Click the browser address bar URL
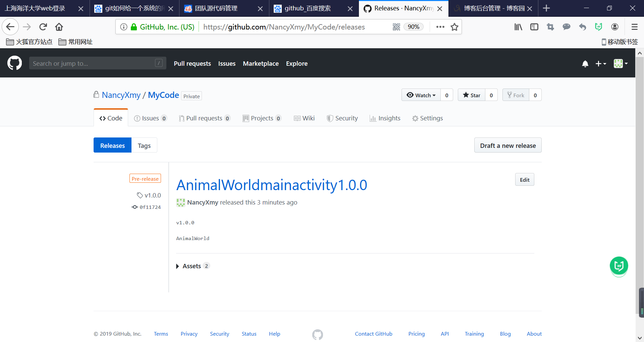The width and height of the screenshot is (644, 342). [x=284, y=27]
